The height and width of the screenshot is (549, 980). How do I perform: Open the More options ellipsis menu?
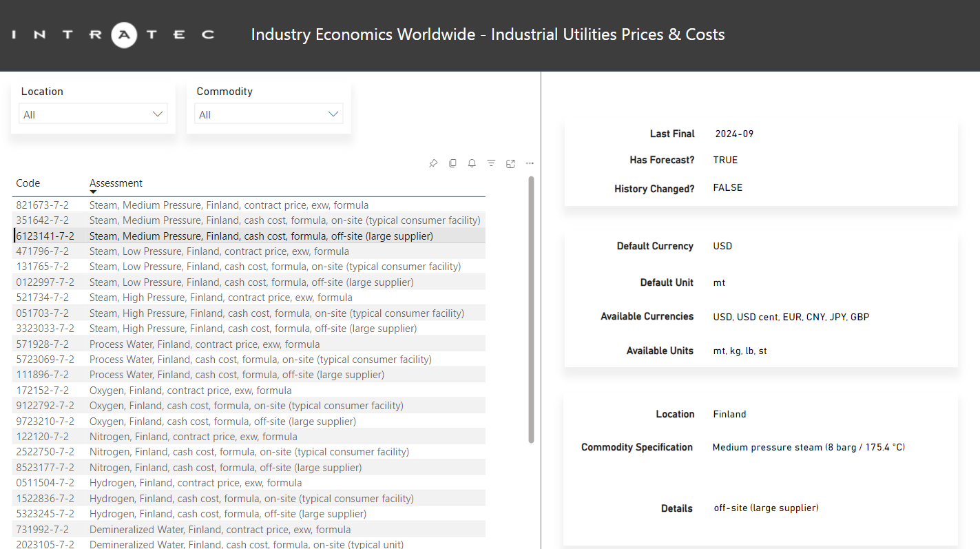(530, 163)
